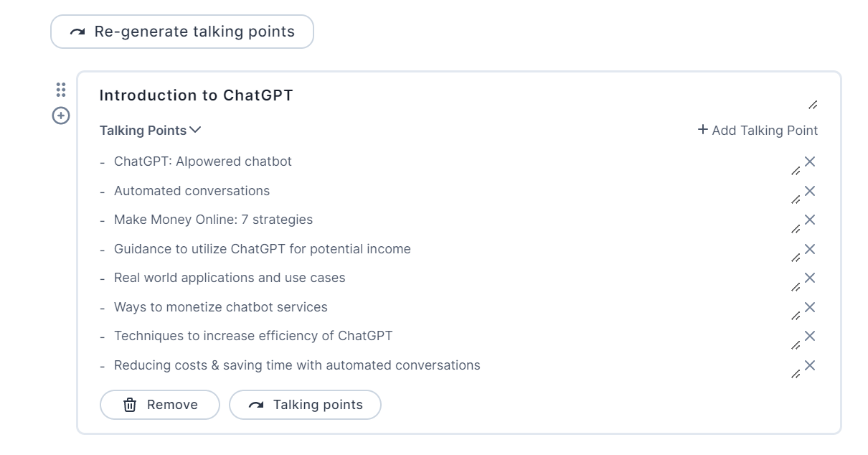Edit 'Guidance to utilize ChatGPT' talking point
This screenshot has width=868, height=455.
point(795,258)
